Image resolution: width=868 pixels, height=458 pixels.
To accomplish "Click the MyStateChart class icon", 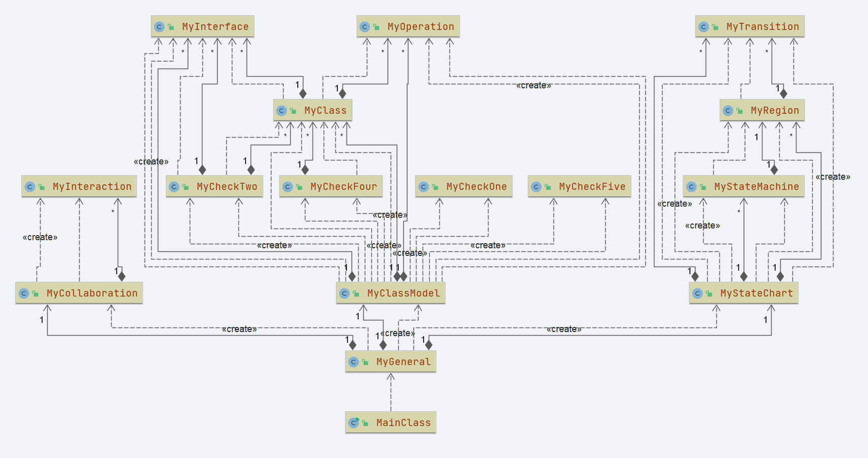I will click(698, 293).
